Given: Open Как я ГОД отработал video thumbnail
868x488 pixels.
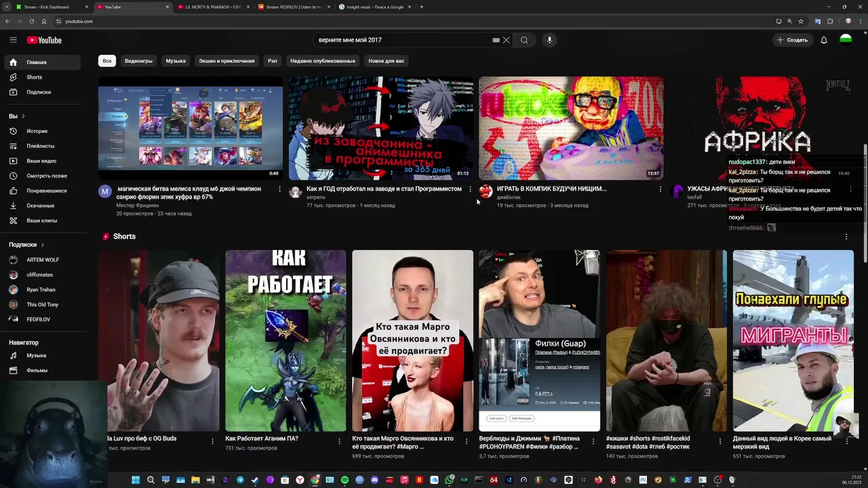Looking at the screenshot, I should [x=381, y=128].
